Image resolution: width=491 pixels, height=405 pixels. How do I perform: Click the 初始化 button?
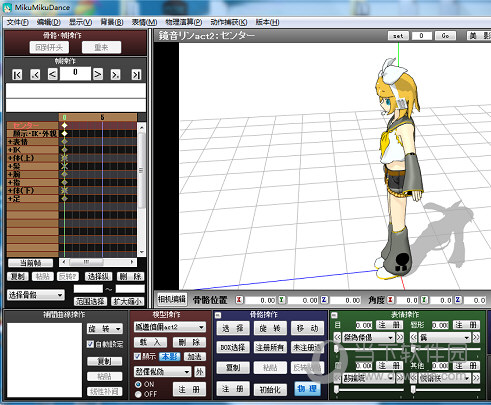pos(270,389)
